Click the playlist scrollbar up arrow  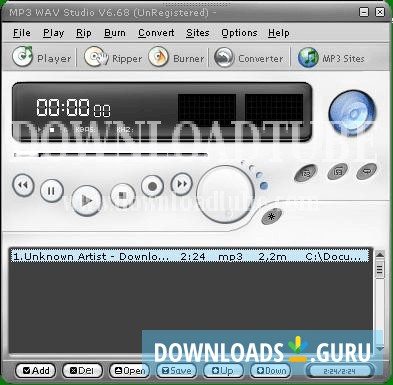point(379,255)
